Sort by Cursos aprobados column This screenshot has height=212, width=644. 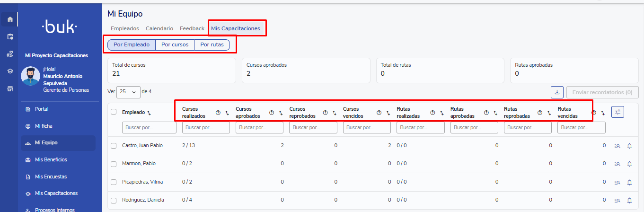(x=281, y=113)
